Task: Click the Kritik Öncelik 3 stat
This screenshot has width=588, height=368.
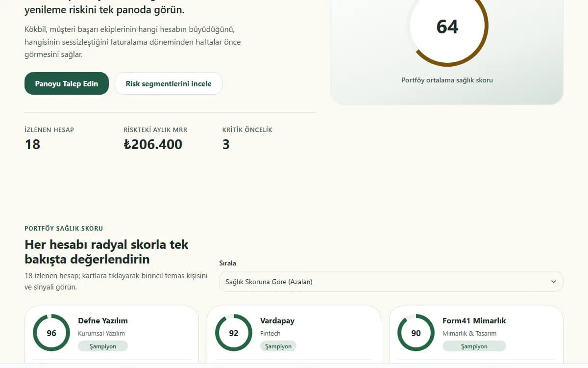Action: point(247,138)
